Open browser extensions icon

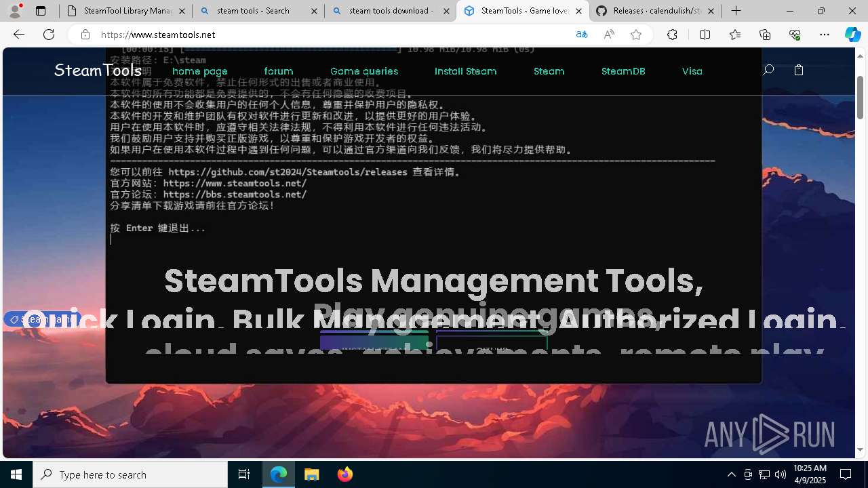click(x=672, y=35)
